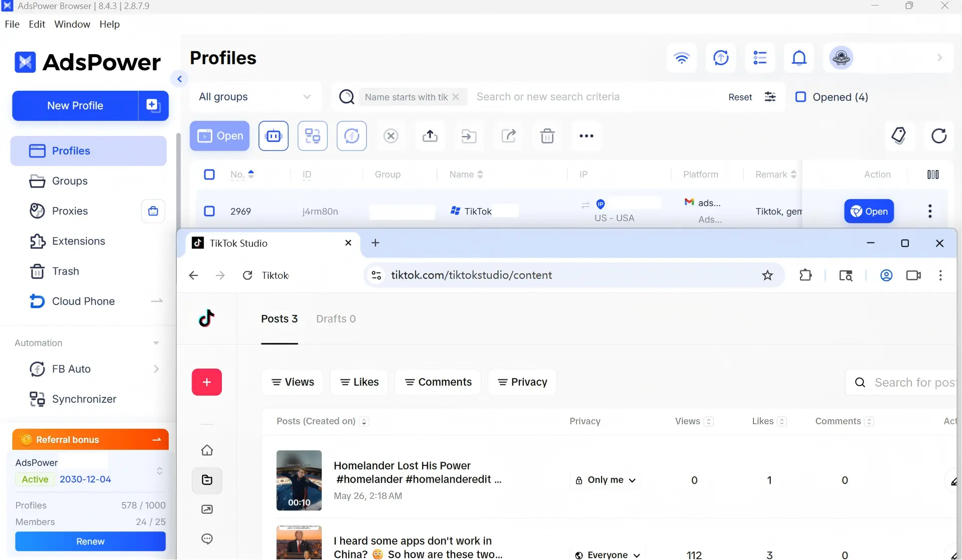Click the update upload circle icon

pyautogui.click(x=721, y=58)
